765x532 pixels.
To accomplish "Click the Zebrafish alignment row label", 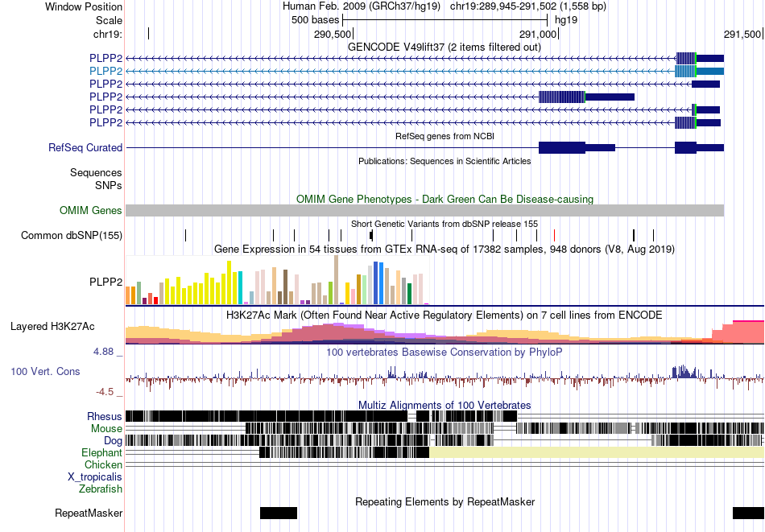I will 101,489.
